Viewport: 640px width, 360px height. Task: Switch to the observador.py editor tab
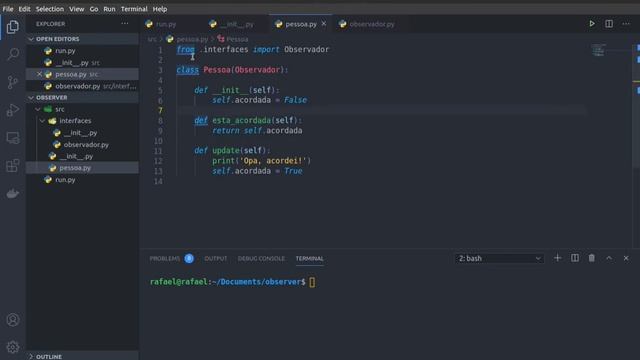[372, 24]
